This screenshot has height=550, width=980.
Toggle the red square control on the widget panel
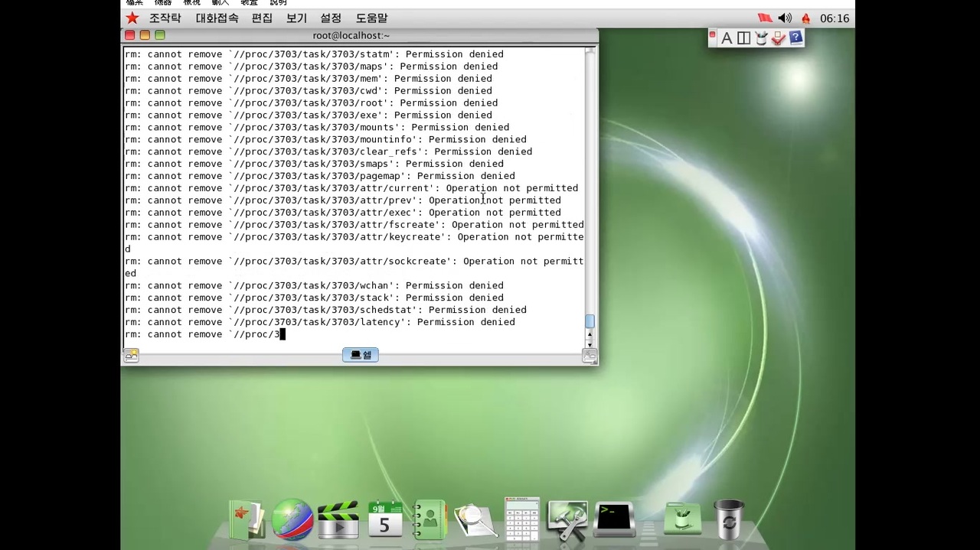click(x=712, y=35)
